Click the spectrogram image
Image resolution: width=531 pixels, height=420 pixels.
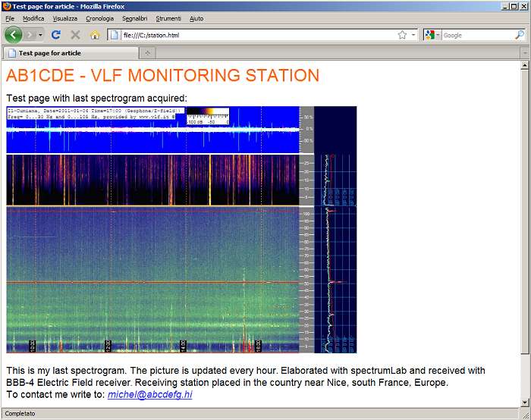click(181, 230)
